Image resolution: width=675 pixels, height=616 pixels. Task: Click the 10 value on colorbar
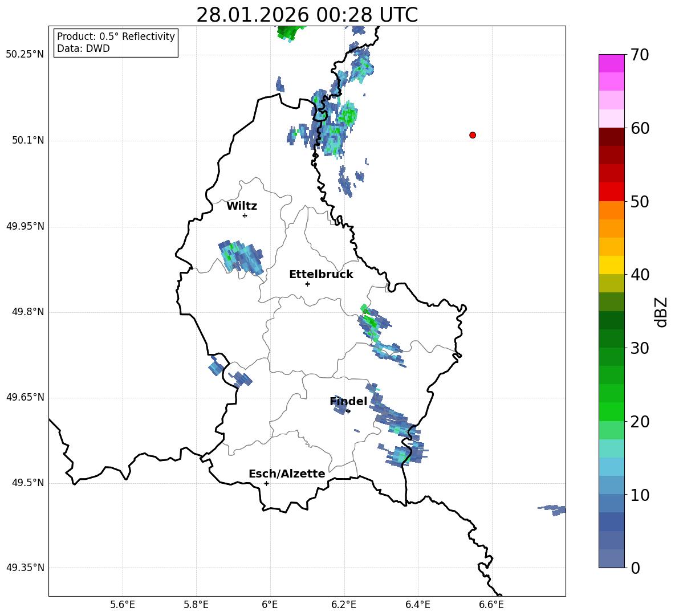640,495
